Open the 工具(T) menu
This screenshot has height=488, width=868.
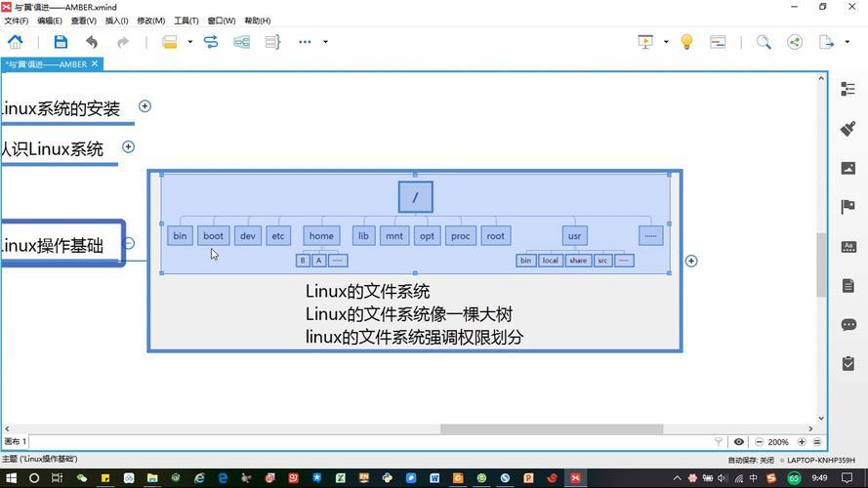[186, 20]
